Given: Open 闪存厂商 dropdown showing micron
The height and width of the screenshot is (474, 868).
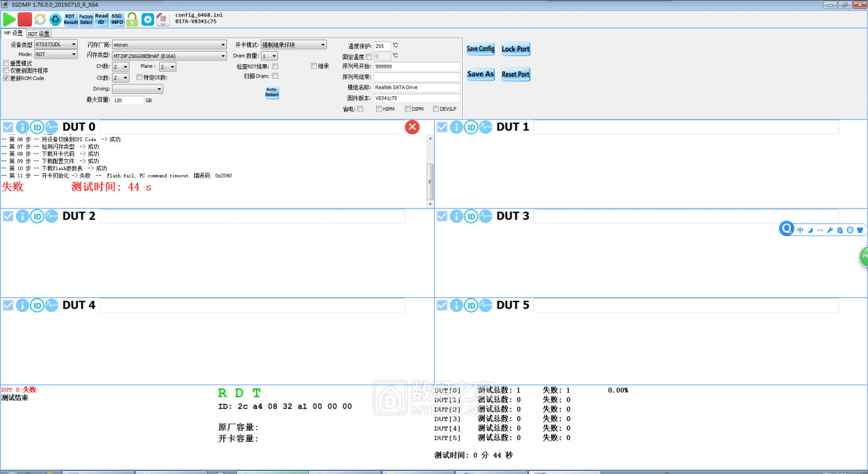Looking at the screenshot, I should tap(169, 45).
